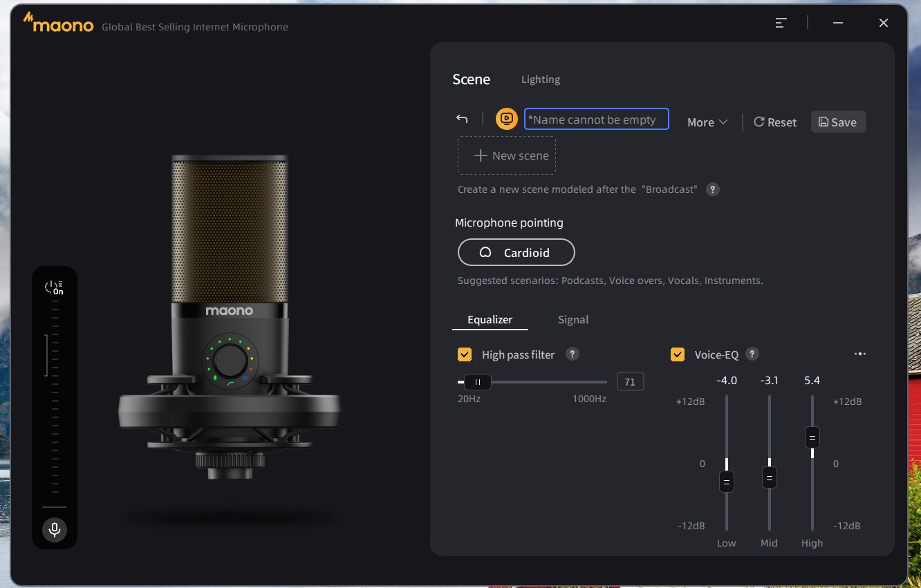Viewport: 921px width, 588px height.
Task: Expand the More dropdown
Action: pyautogui.click(x=707, y=122)
